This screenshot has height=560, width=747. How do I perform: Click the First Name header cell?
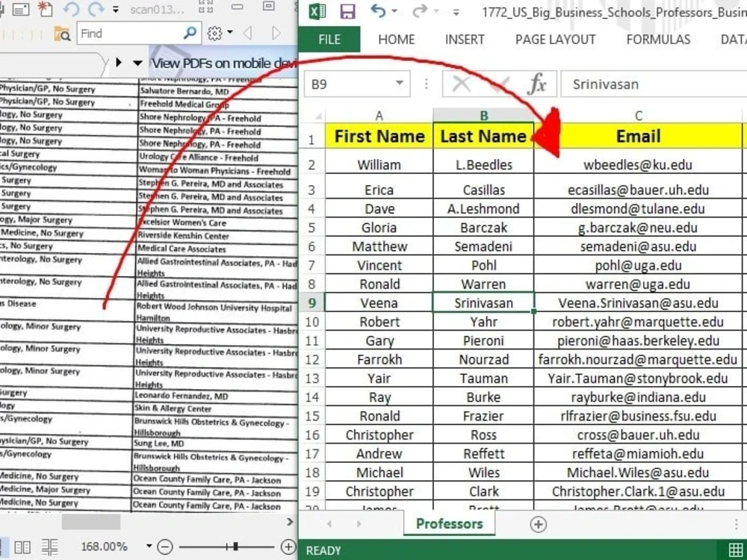[379, 136]
